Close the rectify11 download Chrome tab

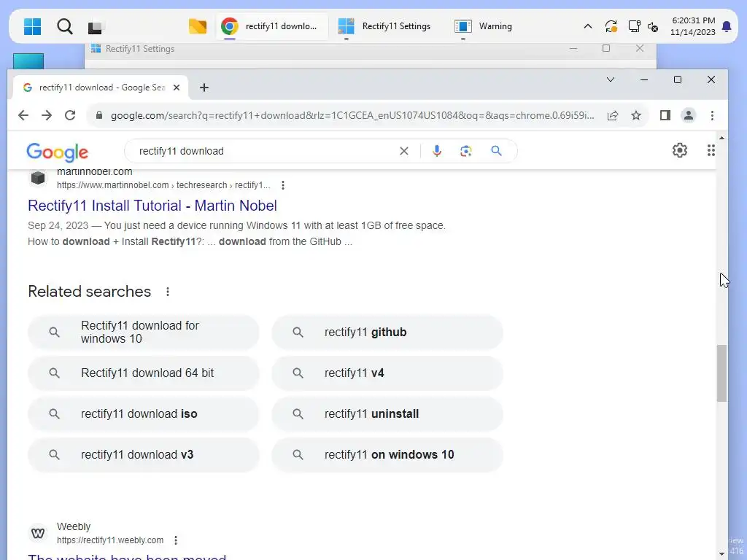(177, 87)
